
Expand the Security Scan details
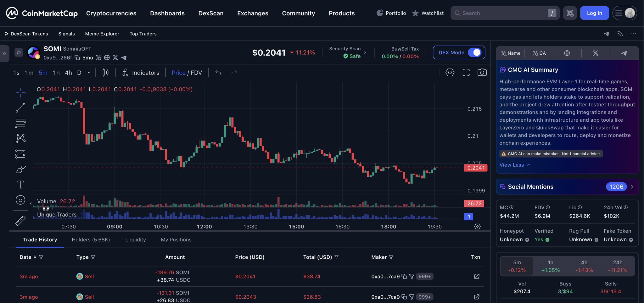[x=365, y=52]
